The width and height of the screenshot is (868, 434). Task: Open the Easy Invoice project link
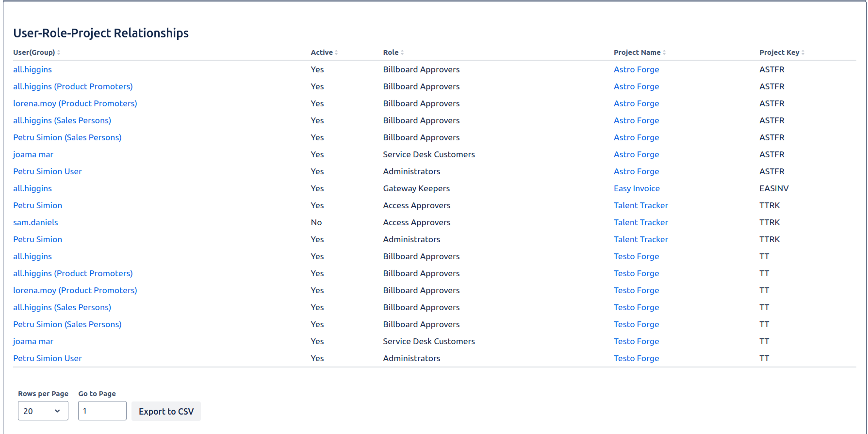[637, 188]
